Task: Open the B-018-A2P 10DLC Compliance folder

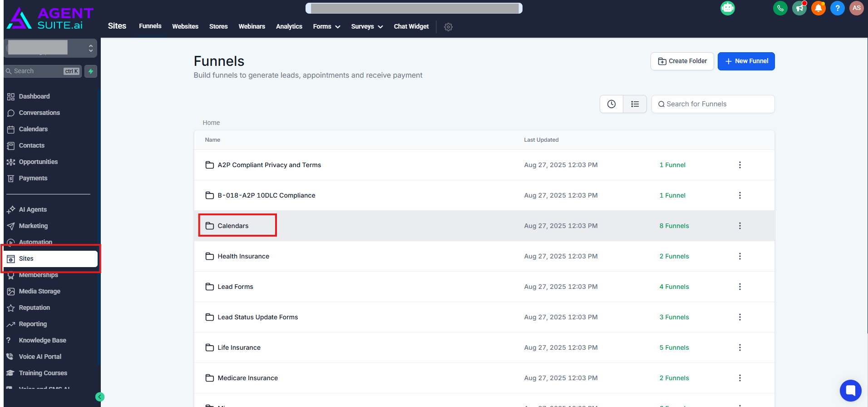Action: click(266, 195)
